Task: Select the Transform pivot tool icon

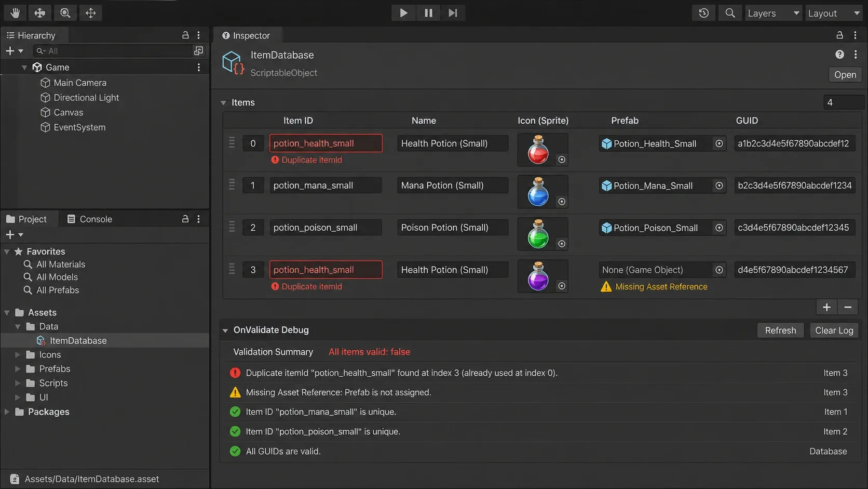Action: click(91, 13)
